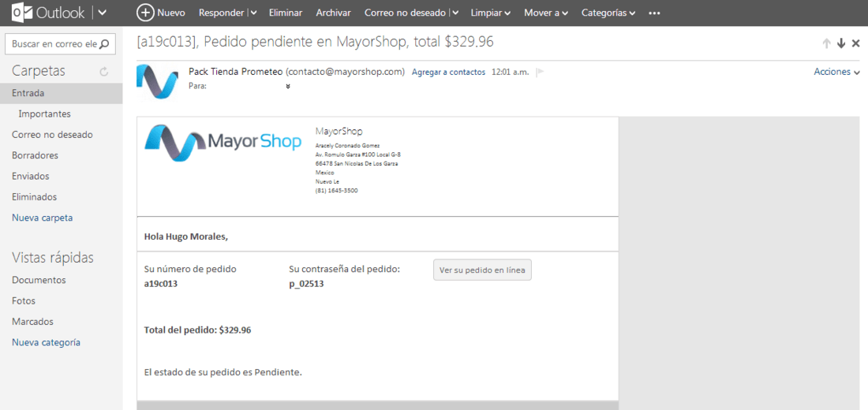Open Documentos quick view

pyautogui.click(x=39, y=280)
